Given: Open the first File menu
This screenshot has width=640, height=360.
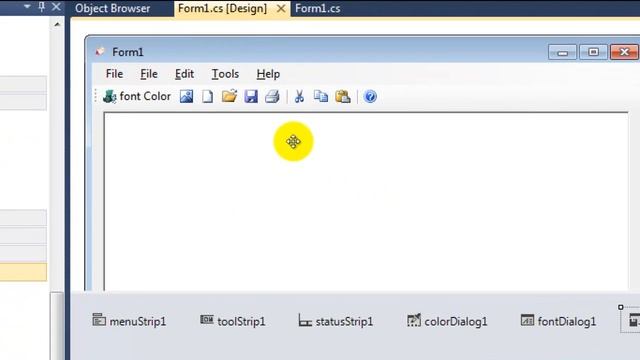Looking at the screenshot, I should (114, 74).
